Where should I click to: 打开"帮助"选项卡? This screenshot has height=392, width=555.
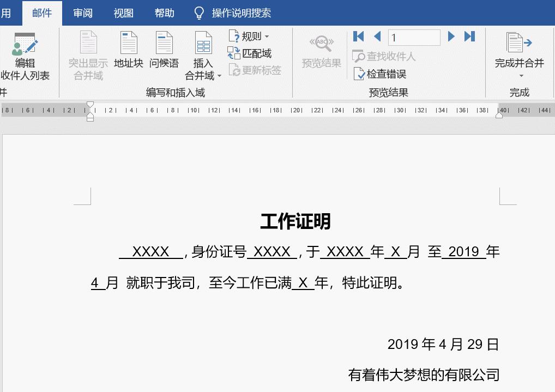[164, 13]
